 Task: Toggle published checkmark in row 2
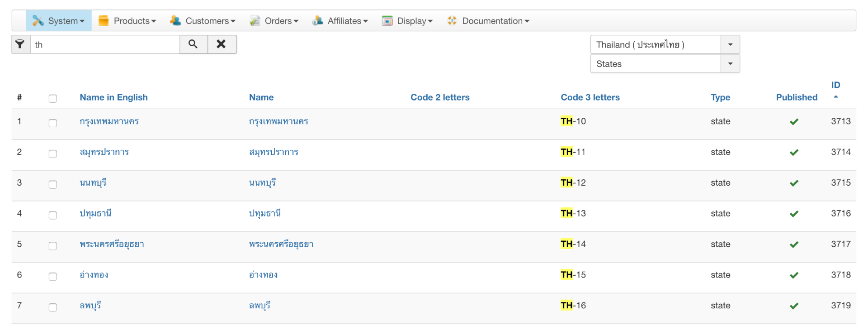(x=794, y=153)
